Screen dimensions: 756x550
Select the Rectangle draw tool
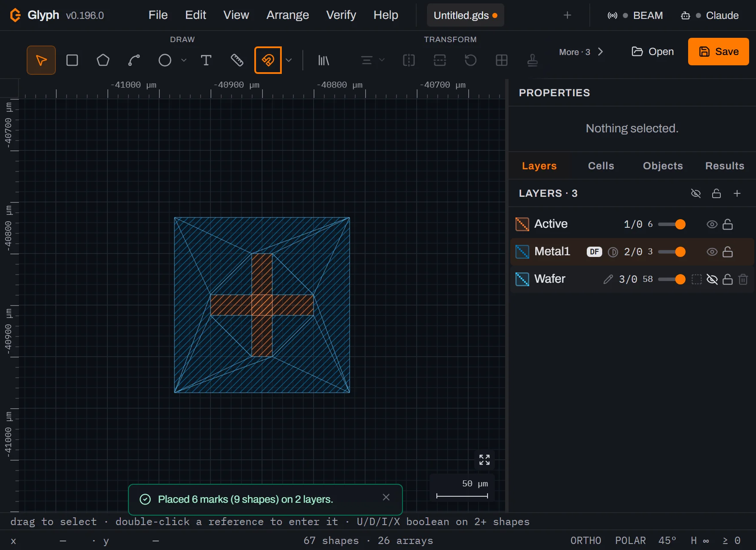tap(72, 60)
